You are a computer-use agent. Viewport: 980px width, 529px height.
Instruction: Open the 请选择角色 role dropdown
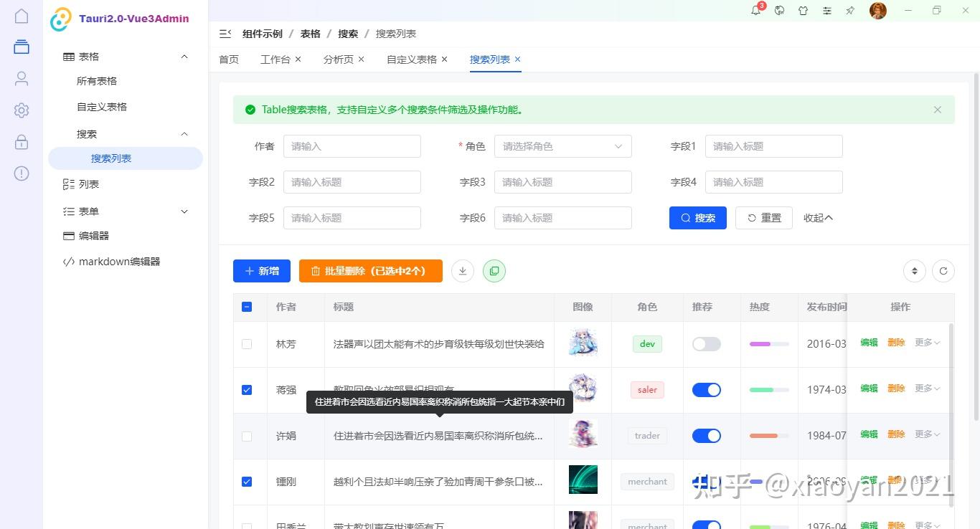(x=562, y=146)
